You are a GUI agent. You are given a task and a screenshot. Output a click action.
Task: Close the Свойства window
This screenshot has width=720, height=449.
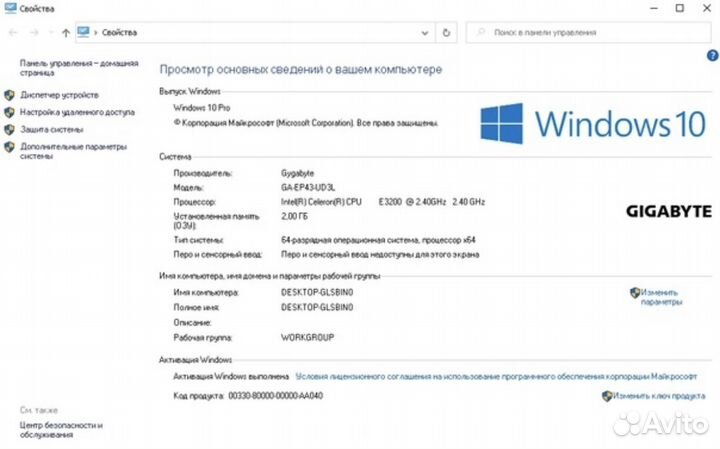pos(707,8)
